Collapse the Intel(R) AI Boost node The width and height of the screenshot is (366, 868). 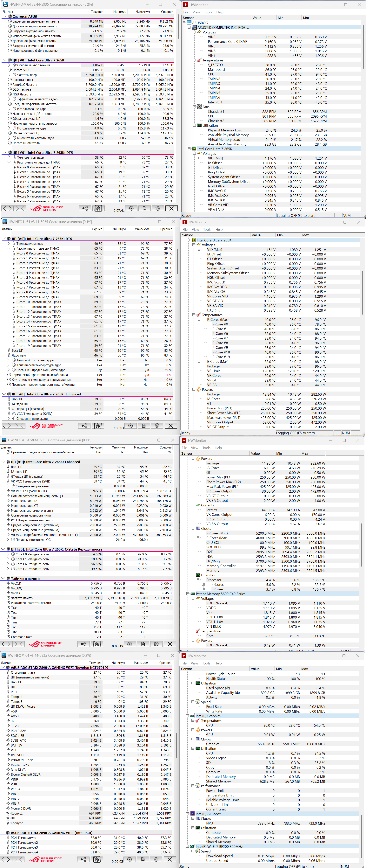188,814
